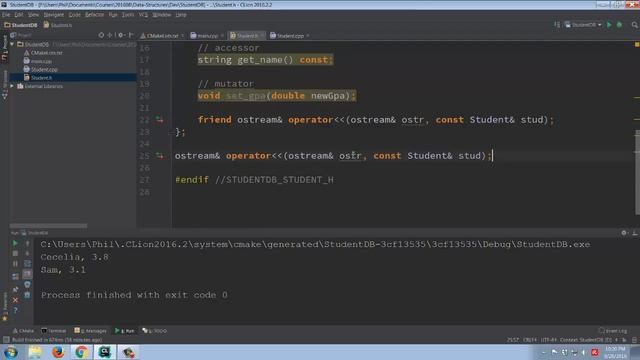Click the editor vertical scrollbar
This screenshot has width=640, height=360.
click(x=637, y=171)
